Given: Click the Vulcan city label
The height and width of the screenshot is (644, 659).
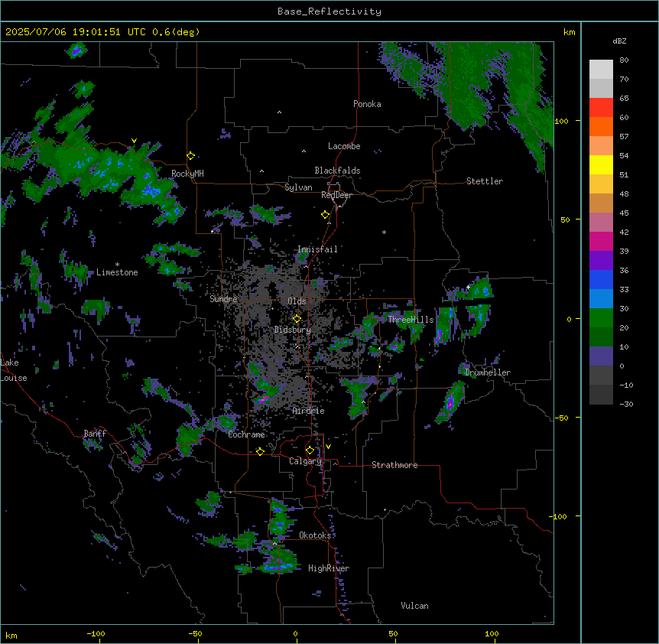Looking at the screenshot, I should pos(414,606).
